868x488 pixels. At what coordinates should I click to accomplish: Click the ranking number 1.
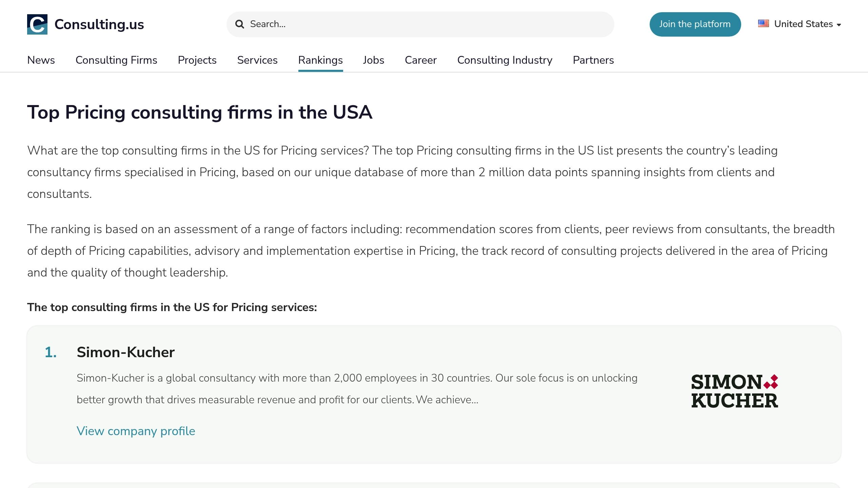click(x=51, y=352)
